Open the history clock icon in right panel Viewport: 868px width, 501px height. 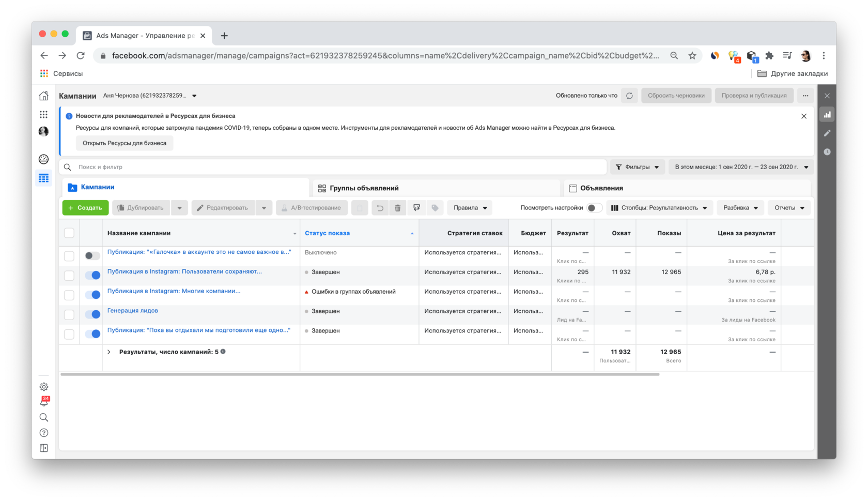pyautogui.click(x=827, y=152)
